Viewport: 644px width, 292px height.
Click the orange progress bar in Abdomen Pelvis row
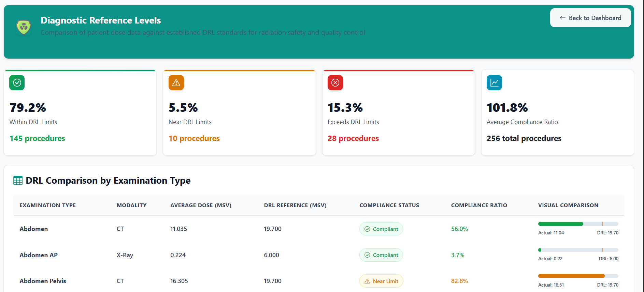pyautogui.click(x=578, y=276)
